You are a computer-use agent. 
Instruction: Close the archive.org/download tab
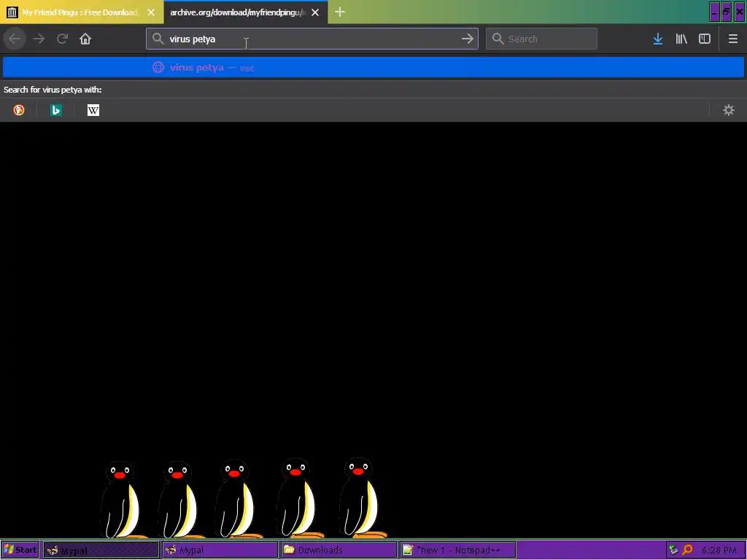tap(315, 12)
